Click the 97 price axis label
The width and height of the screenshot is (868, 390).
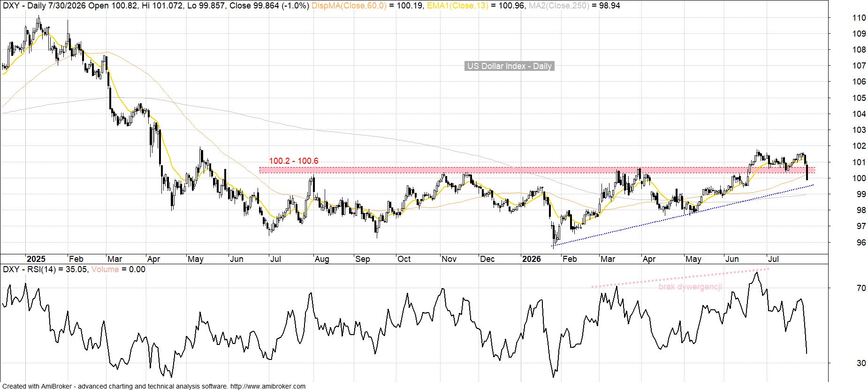[861, 226]
